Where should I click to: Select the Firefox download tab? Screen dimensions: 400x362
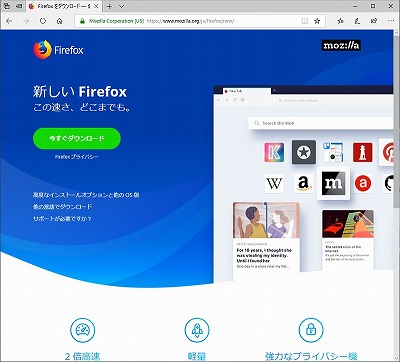click(x=63, y=6)
